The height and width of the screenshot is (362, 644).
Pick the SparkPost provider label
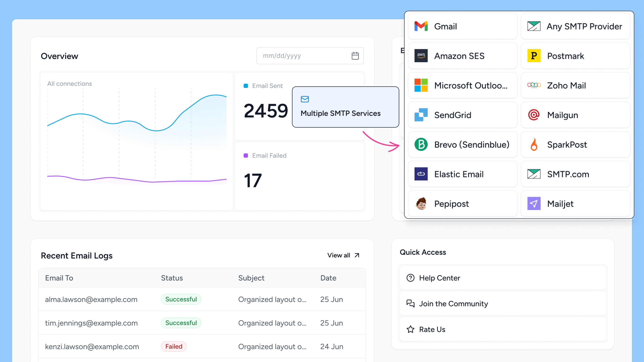tap(567, 145)
